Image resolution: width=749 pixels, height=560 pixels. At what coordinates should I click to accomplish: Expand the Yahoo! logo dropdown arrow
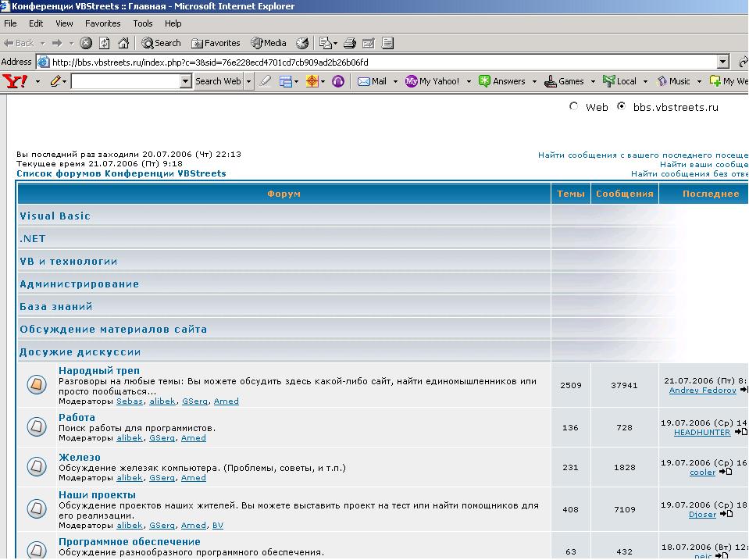(x=37, y=81)
